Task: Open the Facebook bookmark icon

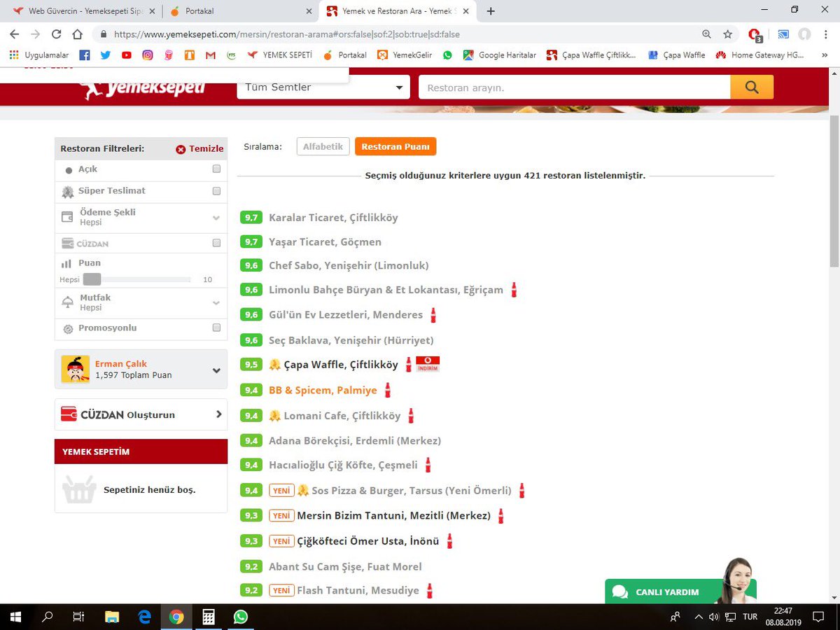Action: coord(85,55)
